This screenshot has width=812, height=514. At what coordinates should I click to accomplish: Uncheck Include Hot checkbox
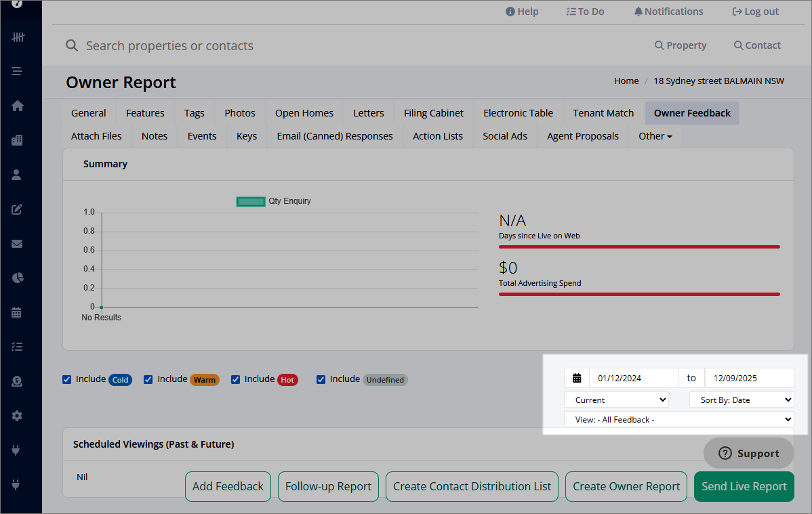[236, 379]
